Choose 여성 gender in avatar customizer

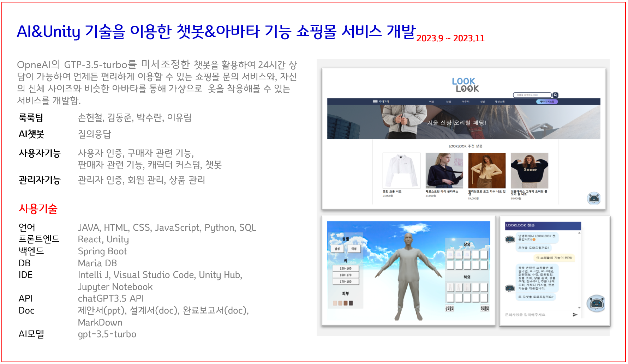pyautogui.click(x=354, y=249)
